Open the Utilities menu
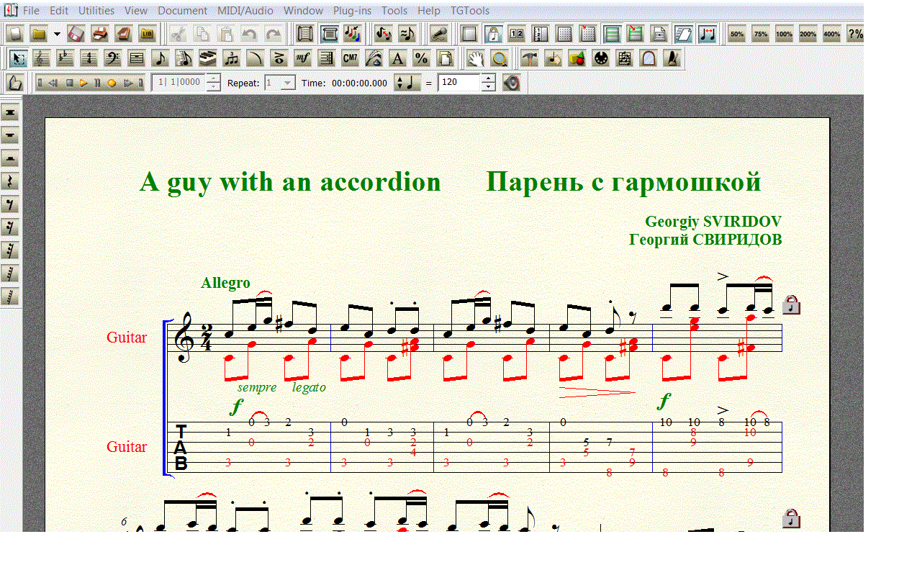This screenshot has height=588, width=917. pos(96,11)
